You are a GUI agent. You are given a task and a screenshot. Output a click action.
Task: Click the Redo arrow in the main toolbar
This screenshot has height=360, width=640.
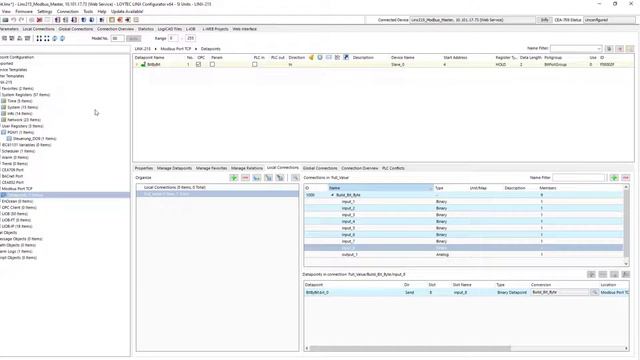(21, 20)
